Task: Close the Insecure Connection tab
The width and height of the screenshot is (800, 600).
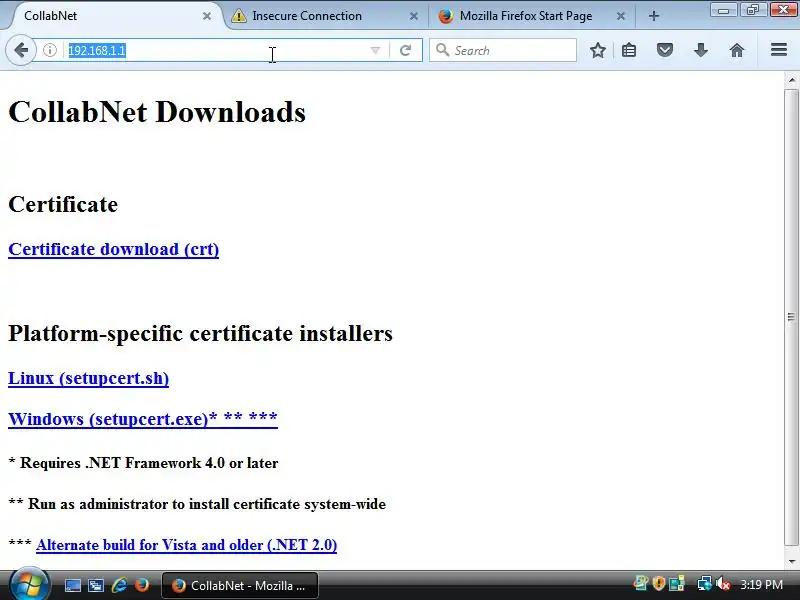Action: pos(414,16)
